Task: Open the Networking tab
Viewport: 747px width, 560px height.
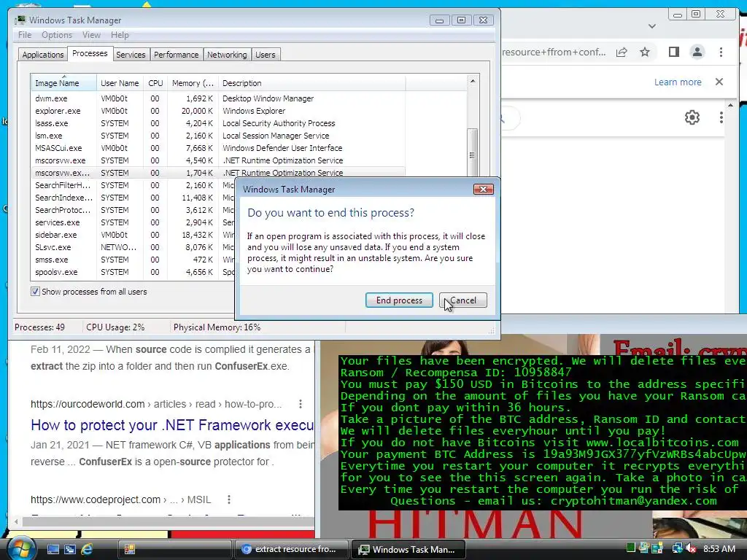Action: pos(227,55)
